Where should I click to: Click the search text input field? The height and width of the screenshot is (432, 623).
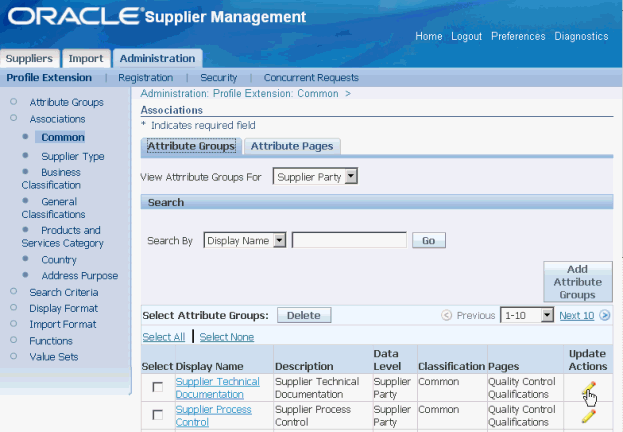349,240
